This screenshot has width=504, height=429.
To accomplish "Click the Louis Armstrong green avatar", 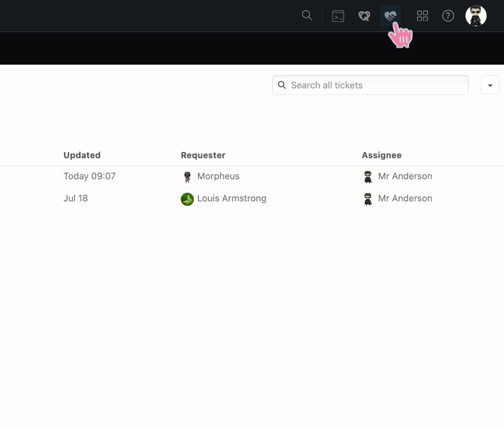I will click(187, 199).
